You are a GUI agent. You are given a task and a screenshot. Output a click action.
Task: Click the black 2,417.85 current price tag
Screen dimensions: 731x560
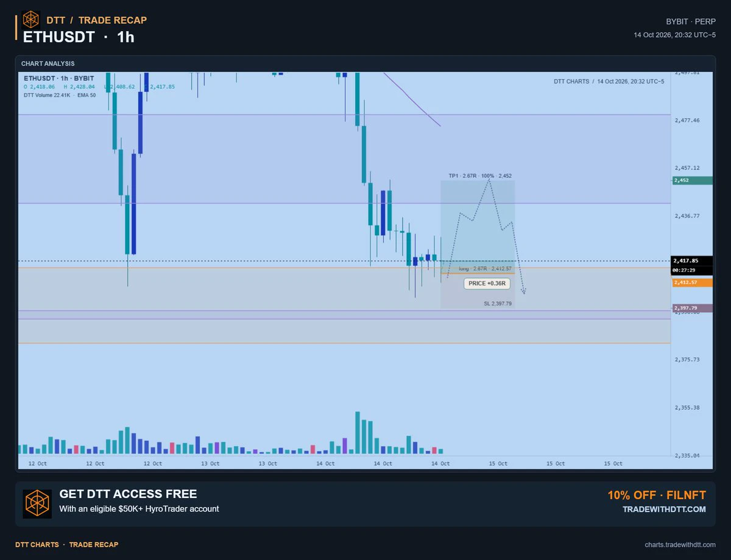coord(692,261)
